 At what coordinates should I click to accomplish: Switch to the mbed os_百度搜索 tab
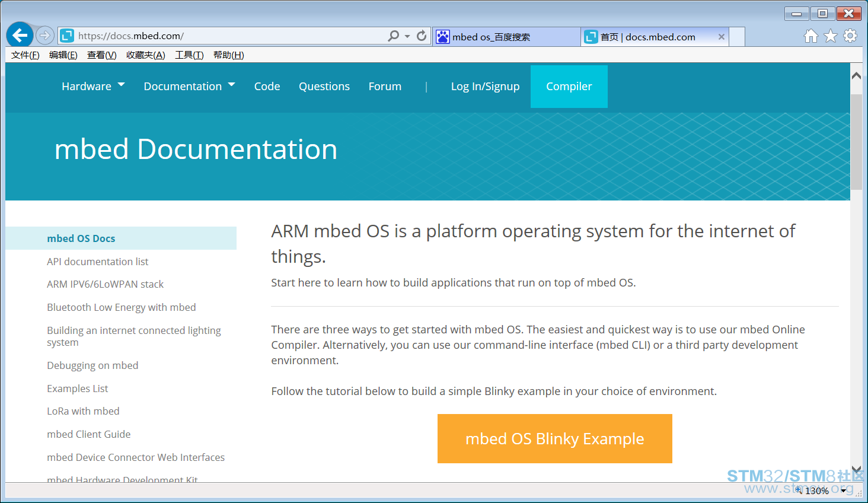pos(506,37)
